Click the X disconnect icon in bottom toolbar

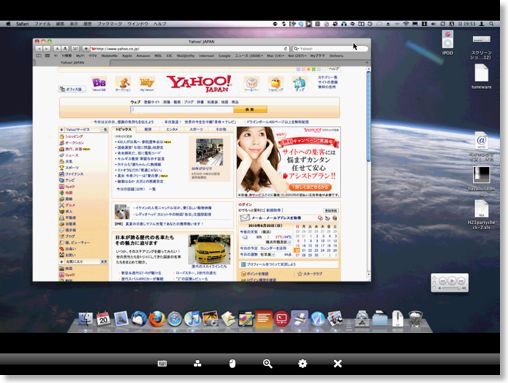pos(338,364)
